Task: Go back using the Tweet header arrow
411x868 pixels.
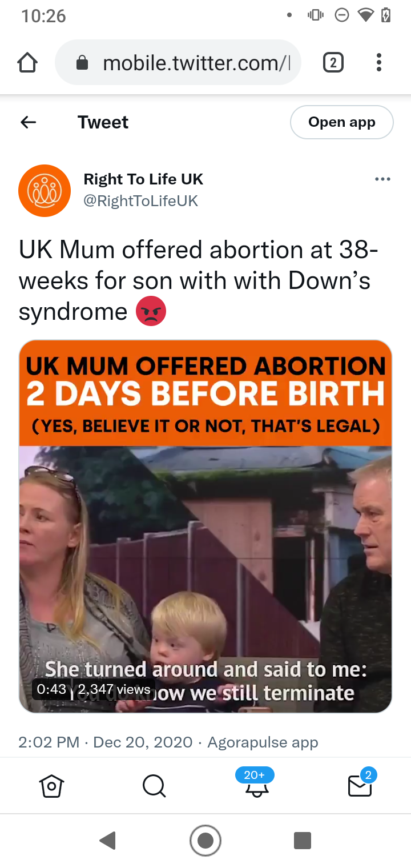Action: [x=28, y=122]
